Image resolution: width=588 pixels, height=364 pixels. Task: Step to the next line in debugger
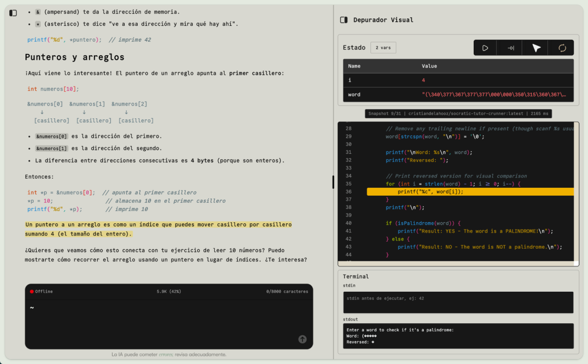pos(510,48)
